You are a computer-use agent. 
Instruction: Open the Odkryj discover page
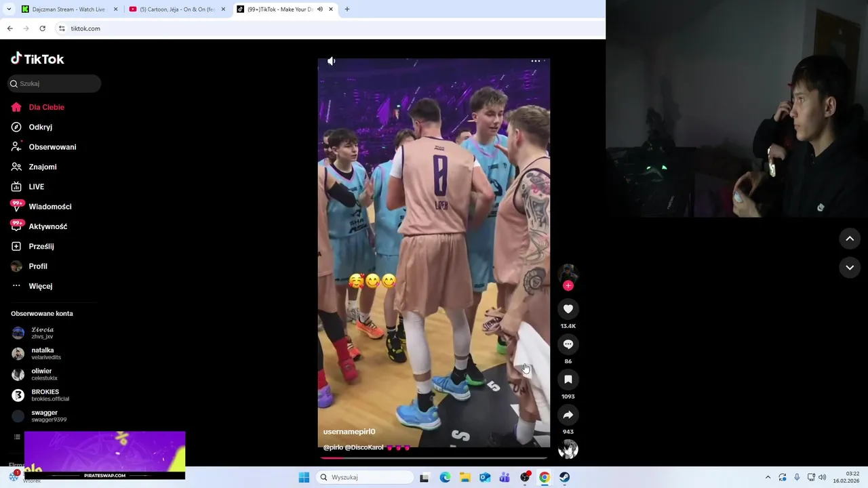(32, 127)
